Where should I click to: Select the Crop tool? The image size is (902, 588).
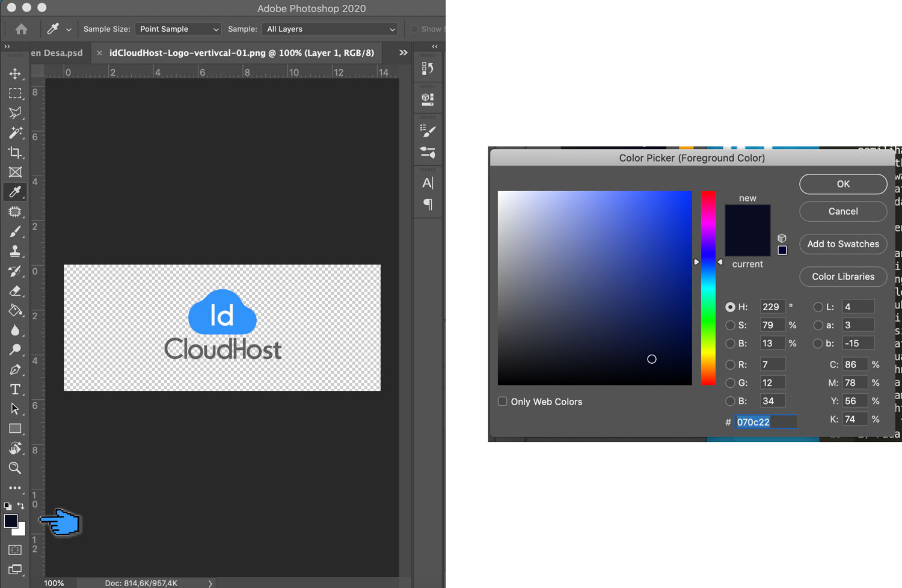(x=15, y=152)
